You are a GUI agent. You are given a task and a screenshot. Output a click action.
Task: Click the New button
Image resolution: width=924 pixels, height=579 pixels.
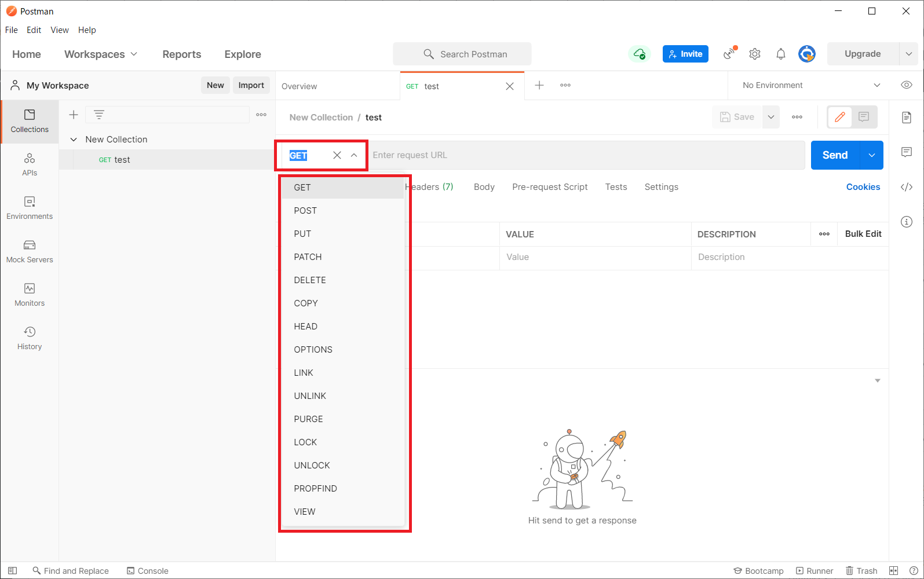tap(216, 85)
